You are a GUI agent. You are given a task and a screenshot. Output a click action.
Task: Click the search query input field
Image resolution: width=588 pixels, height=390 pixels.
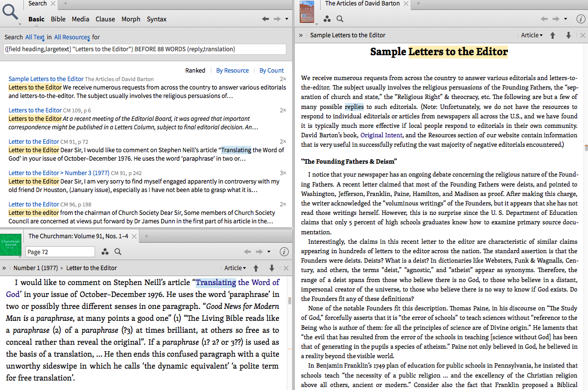(x=145, y=49)
